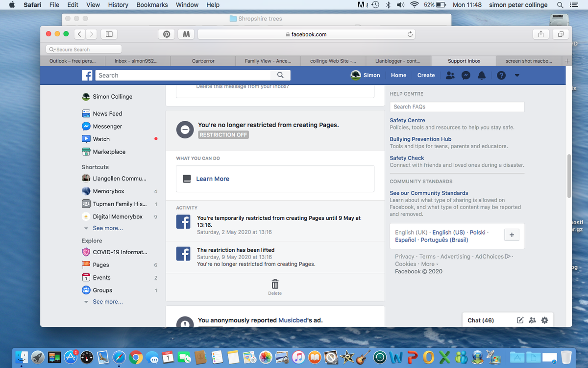Image resolution: width=588 pixels, height=368 pixels.
Task: Open the Quick Help question mark
Action: pyautogui.click(x=501, y=75)
